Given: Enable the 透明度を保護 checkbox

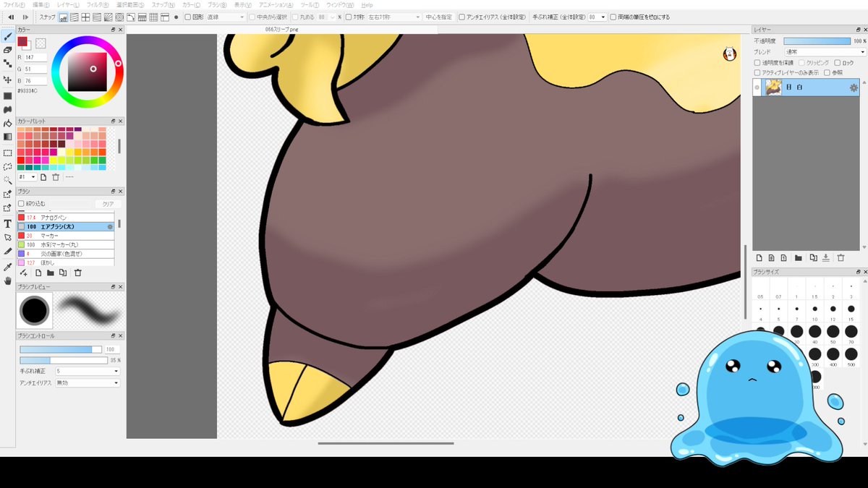Looking at the screenshot, I should click(x=757, y=63).
